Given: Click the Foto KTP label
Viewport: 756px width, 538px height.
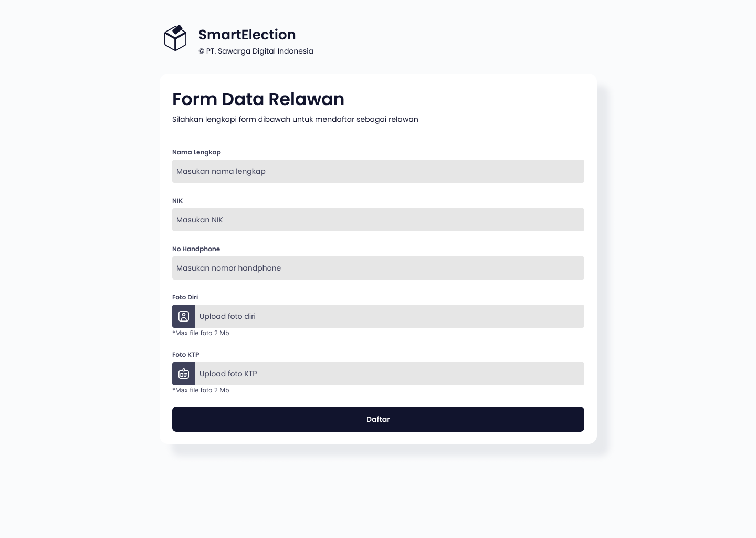Looking at the screenshot, I should pos(185,355).
